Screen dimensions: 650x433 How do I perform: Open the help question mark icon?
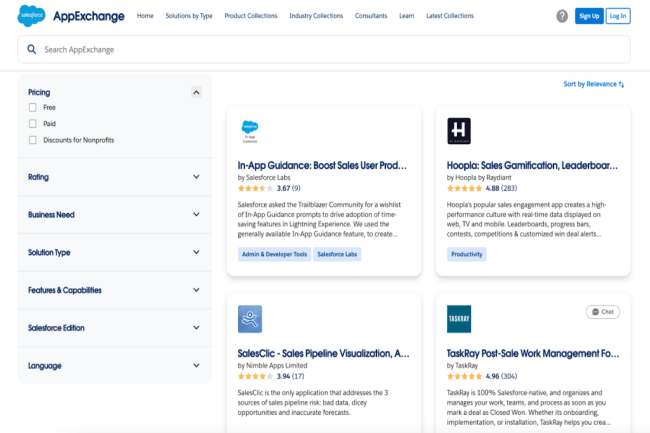[561, 16]
